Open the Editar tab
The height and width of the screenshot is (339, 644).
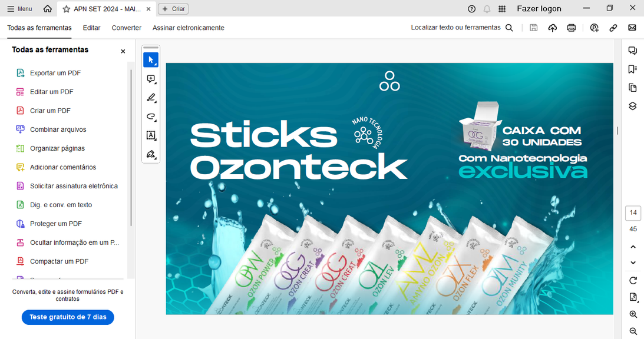coord(91,28)
